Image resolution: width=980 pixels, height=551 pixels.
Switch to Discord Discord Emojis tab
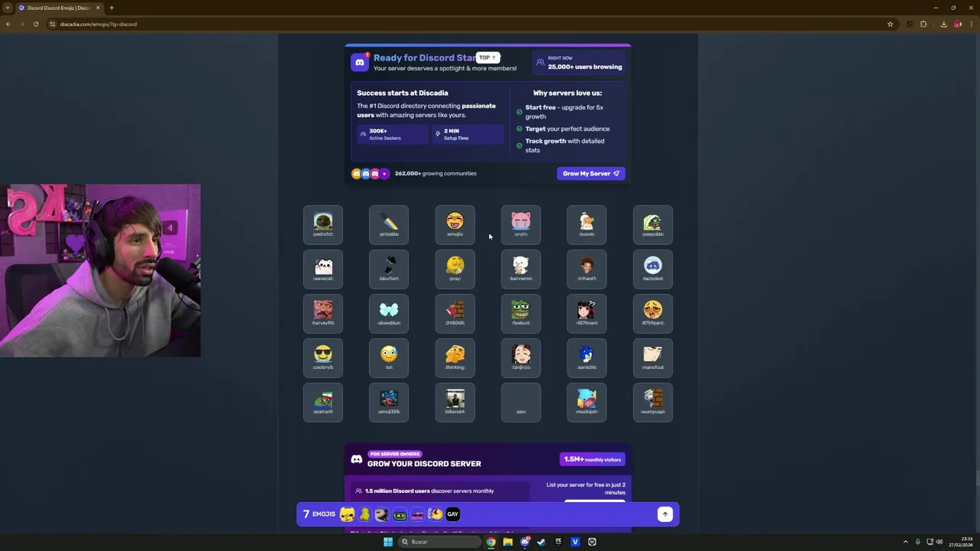coord(60,8)
